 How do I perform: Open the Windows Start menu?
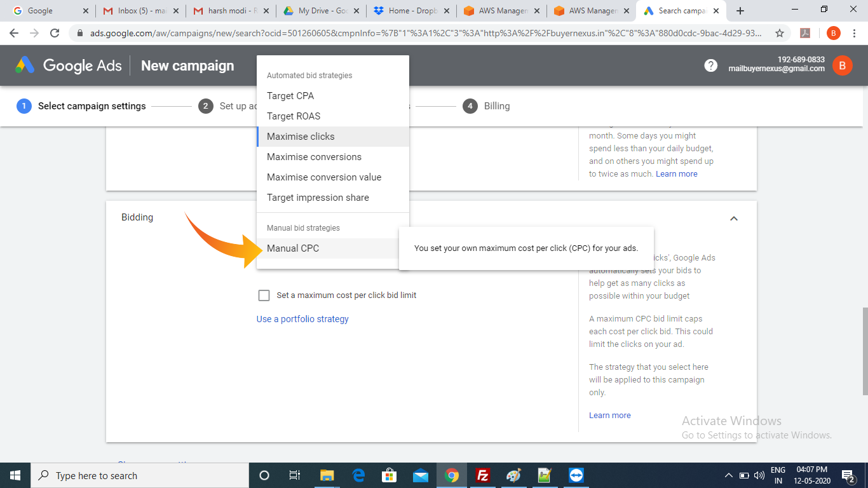tap(15, 475)
